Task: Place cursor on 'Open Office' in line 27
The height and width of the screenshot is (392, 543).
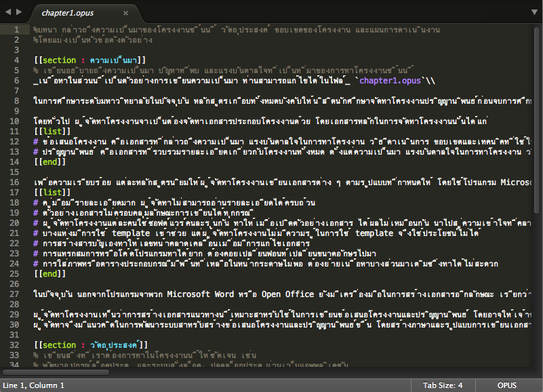Action: coord(288,294)
